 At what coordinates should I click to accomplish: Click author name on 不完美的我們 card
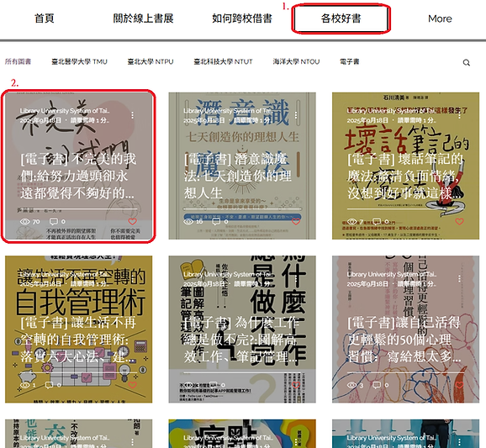(65, 111)
